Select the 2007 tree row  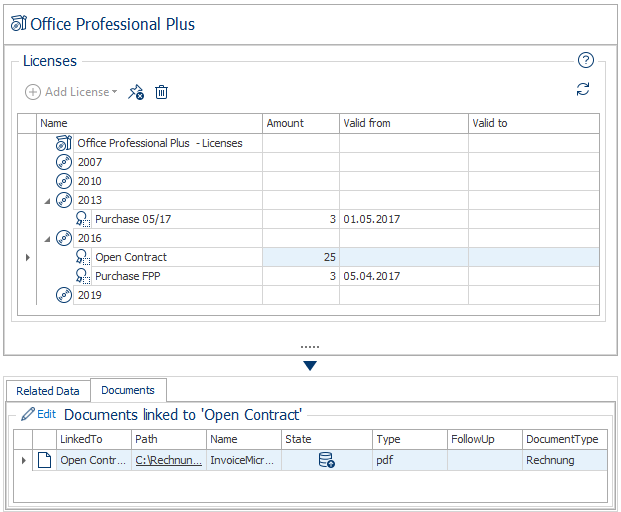pos(318,162)
